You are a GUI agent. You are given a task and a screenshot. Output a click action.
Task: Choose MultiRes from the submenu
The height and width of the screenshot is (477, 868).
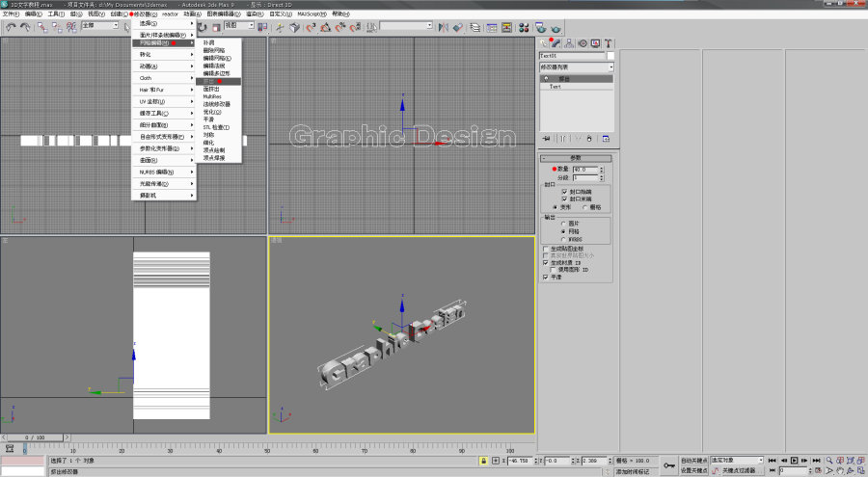(x=218, y=96)
